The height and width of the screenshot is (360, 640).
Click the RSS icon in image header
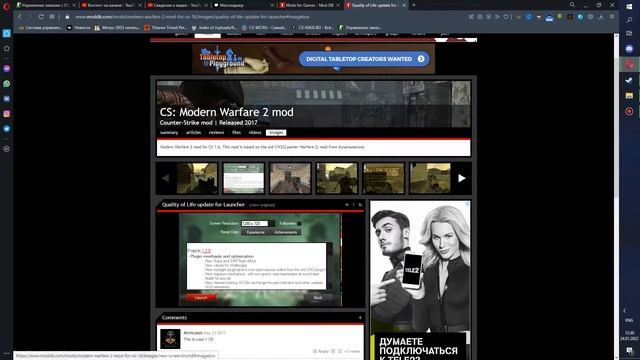point(360,204)
